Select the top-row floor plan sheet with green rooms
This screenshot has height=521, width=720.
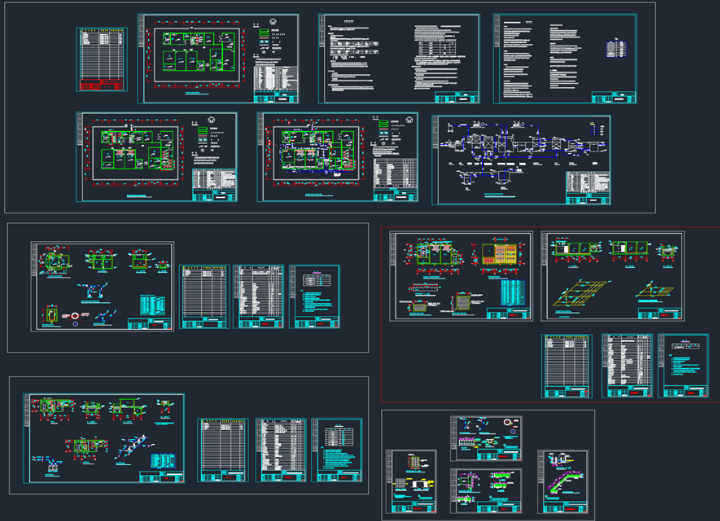tap(221, 58)
